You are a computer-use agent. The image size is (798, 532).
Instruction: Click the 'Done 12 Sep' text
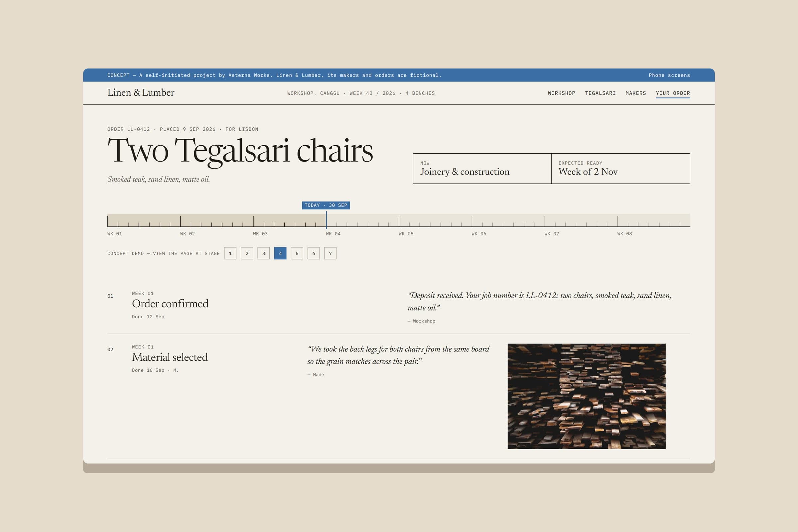[x=148, y=317]
